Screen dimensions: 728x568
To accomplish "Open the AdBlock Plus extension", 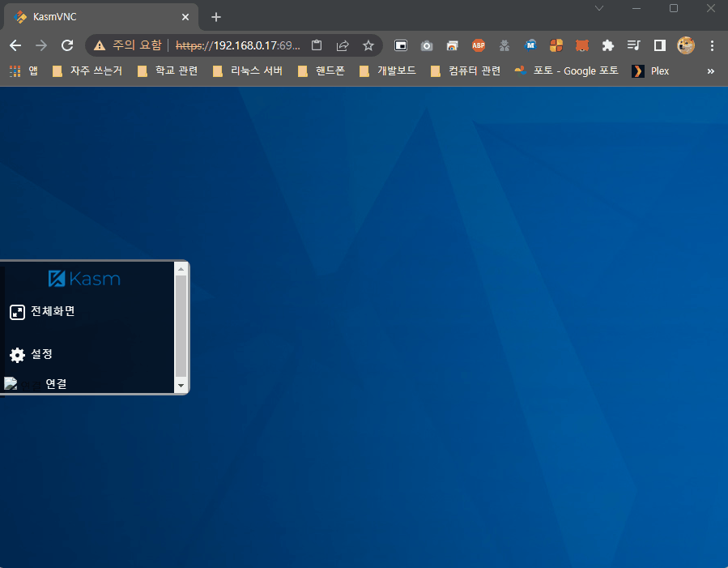I will 479,45.
